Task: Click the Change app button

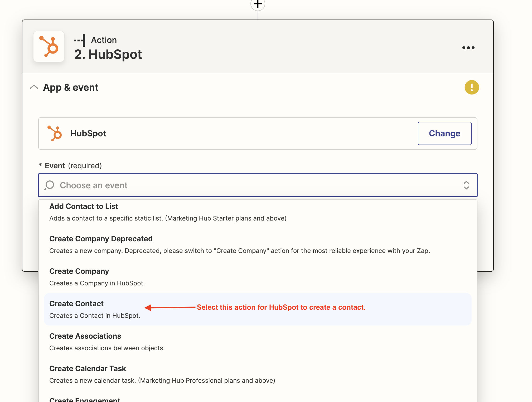Action: (x=444, y=133)
